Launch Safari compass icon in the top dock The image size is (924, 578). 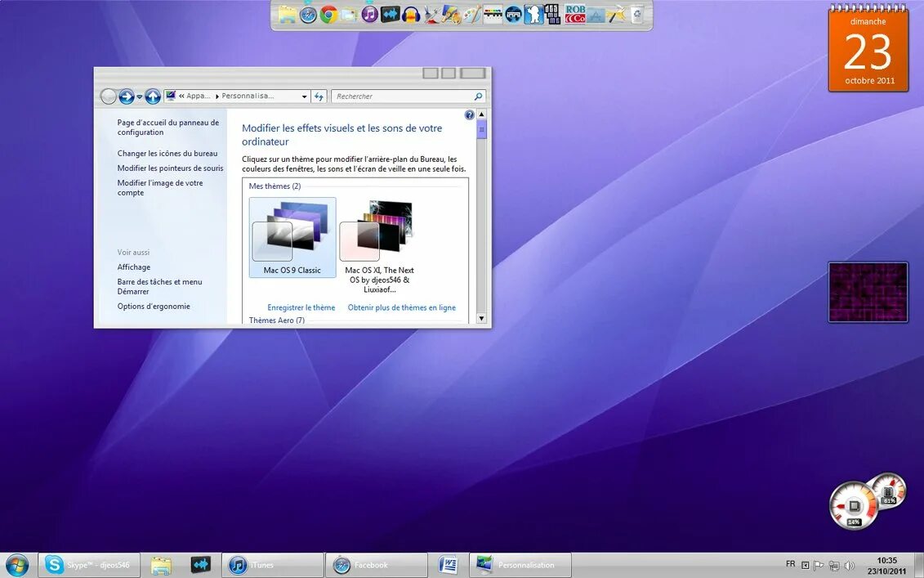click(308, 14)
